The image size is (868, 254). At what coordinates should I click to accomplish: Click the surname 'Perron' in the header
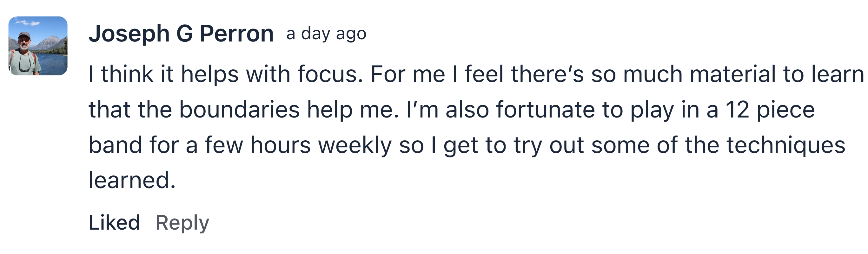pos(236,34)
